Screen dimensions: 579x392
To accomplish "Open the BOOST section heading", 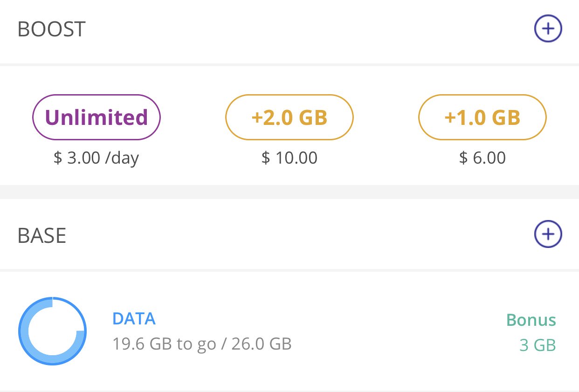I will click(x=51, y=29).
